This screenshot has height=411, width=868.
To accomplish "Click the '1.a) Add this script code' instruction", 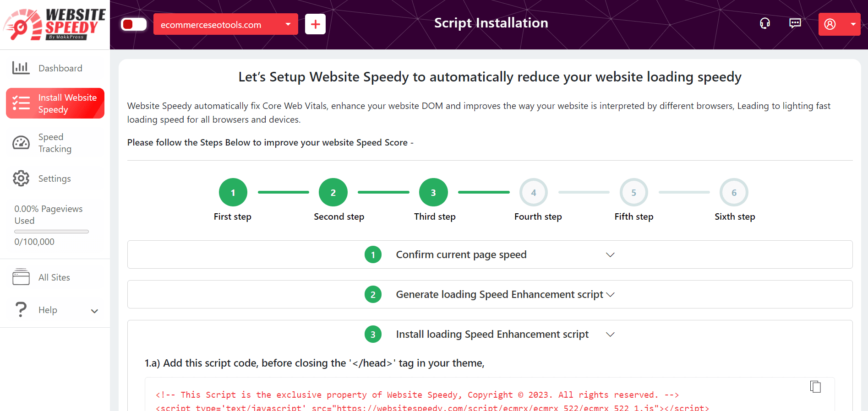I will coord(314,363).
